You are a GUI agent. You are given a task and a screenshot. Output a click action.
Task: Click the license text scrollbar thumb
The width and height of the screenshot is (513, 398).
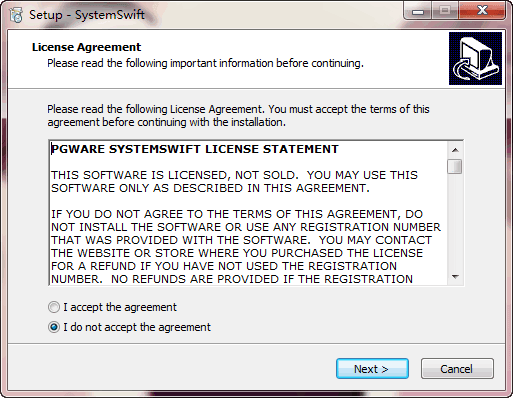coord(455,167)
